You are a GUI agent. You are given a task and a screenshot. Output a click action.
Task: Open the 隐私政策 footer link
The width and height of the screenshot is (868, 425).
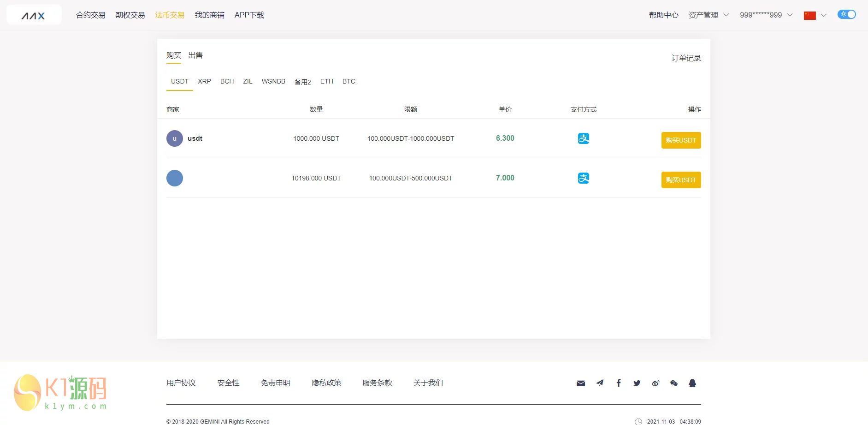[x=326, y=383]
